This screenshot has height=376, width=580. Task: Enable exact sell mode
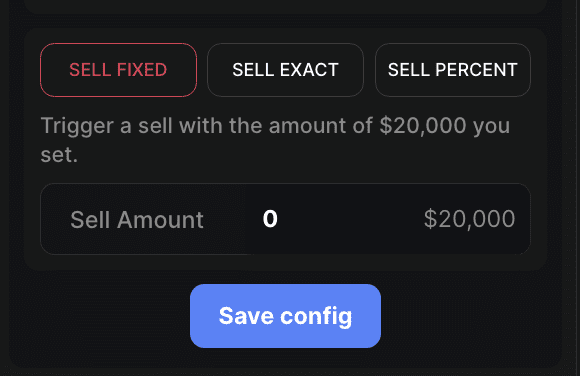click(285, 70)
